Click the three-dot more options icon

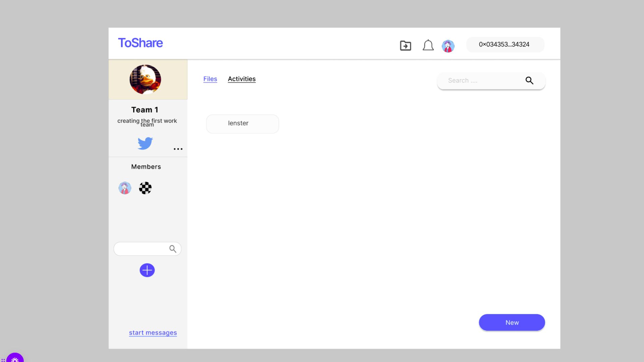178,149
